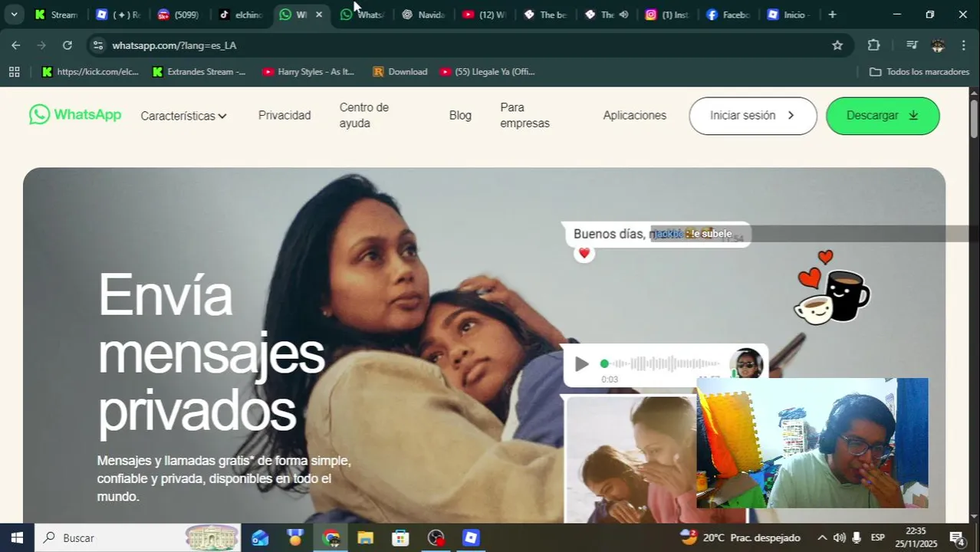Switch to the Navidad tab

(423, 15)
